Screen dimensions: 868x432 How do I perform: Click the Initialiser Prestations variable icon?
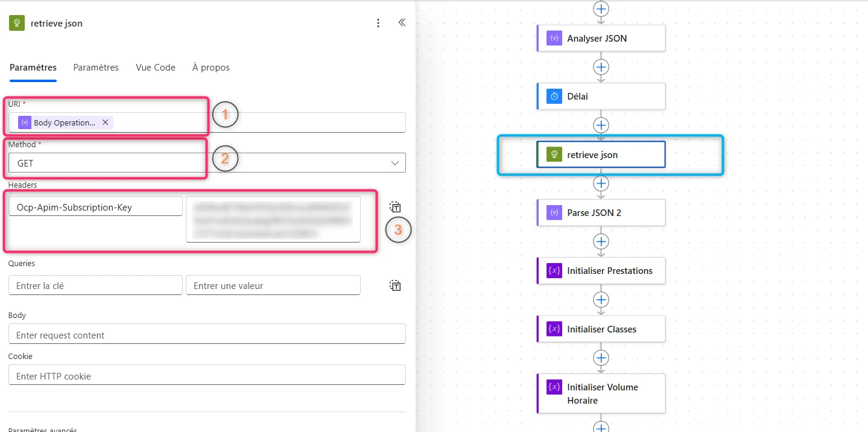pos(554,271)
